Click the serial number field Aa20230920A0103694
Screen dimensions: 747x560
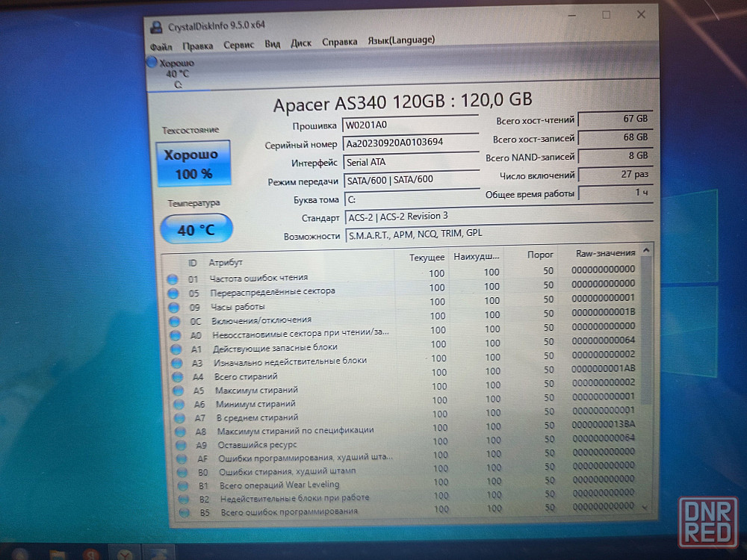point(411,143)
